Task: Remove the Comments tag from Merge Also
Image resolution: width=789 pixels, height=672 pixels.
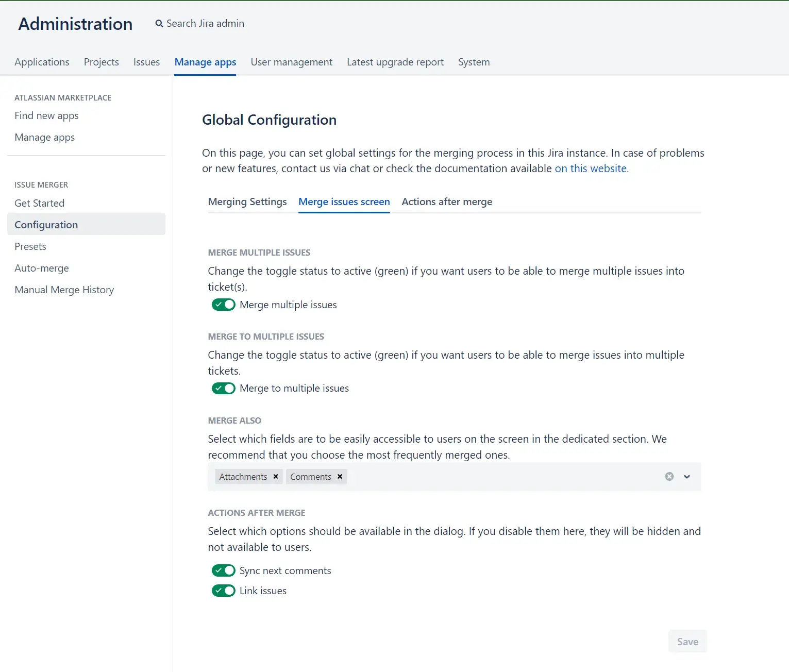Action: click(x=340, y=477)
